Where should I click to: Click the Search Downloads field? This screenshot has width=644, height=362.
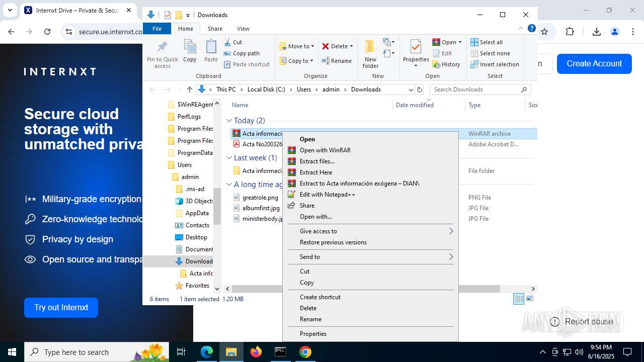pos(480,89)
